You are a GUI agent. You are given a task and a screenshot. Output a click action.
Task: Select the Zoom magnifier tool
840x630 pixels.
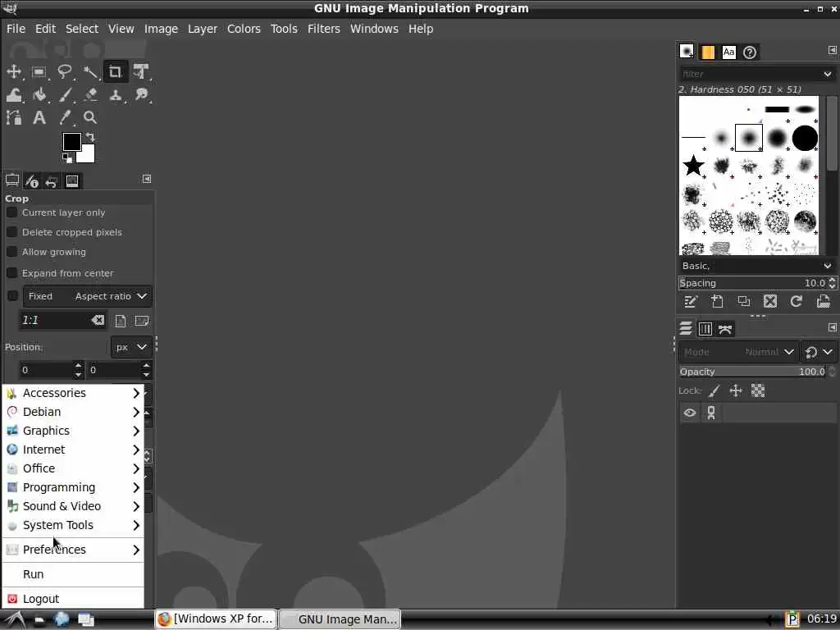click(x=90, y=117)
